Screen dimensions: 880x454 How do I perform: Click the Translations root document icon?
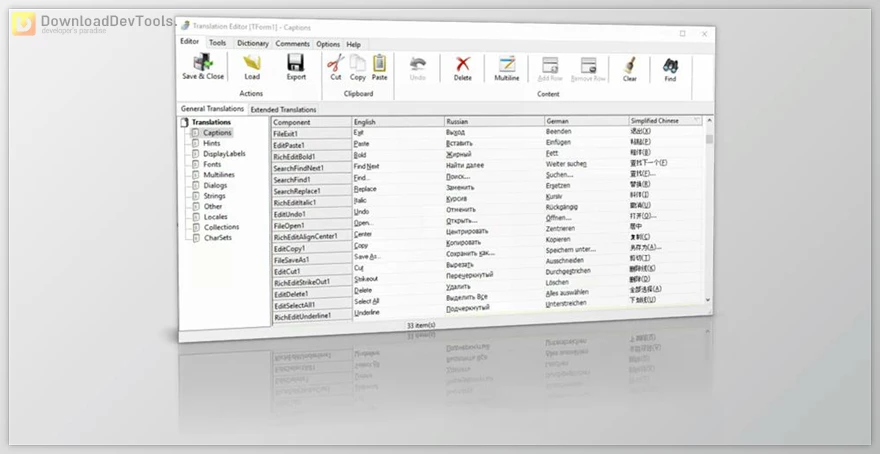184,122
